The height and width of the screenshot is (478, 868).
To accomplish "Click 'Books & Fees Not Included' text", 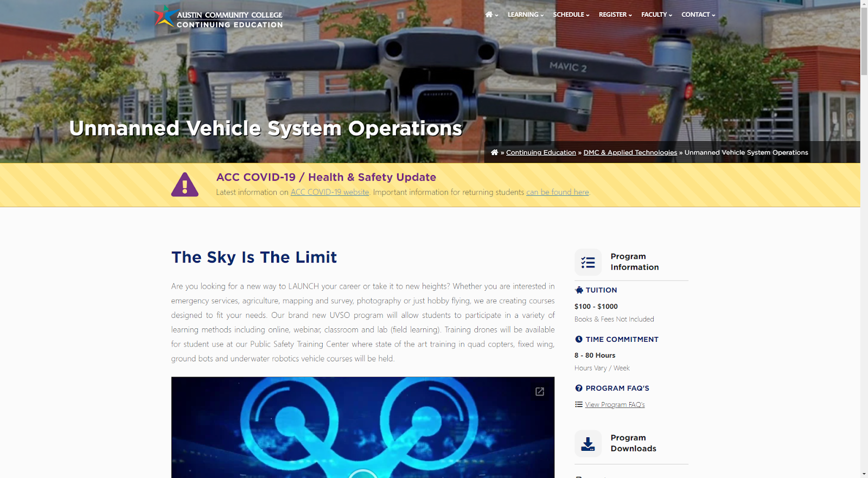I will pyautogui.click(x=614, y=319).
